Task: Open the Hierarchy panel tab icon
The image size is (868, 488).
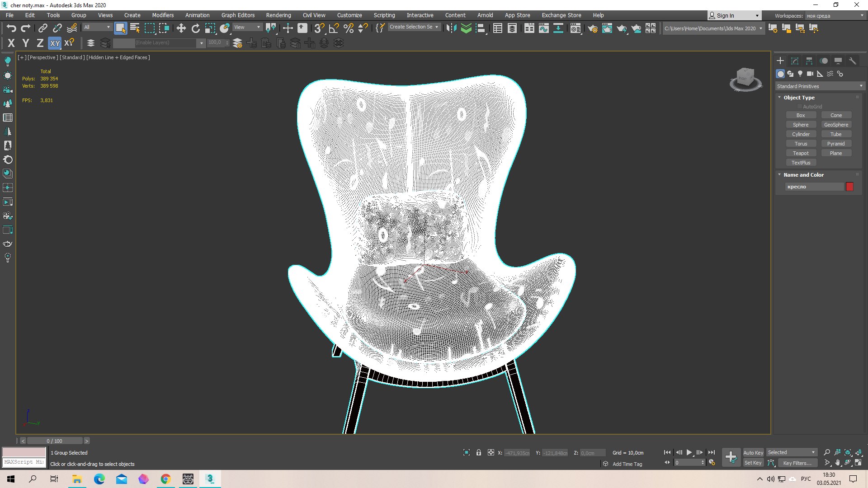Action: click(809, 61)
